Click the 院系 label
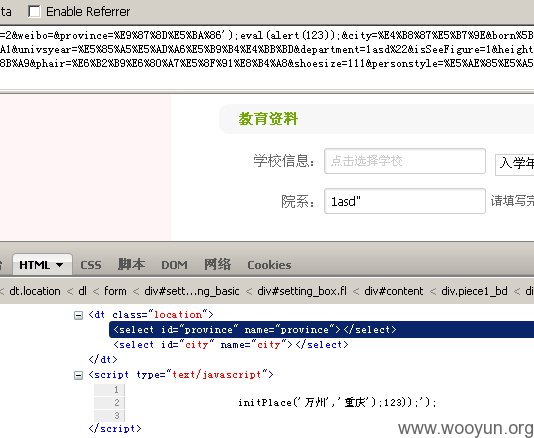This screenshot has width=534, height=438. coord(298,201)
